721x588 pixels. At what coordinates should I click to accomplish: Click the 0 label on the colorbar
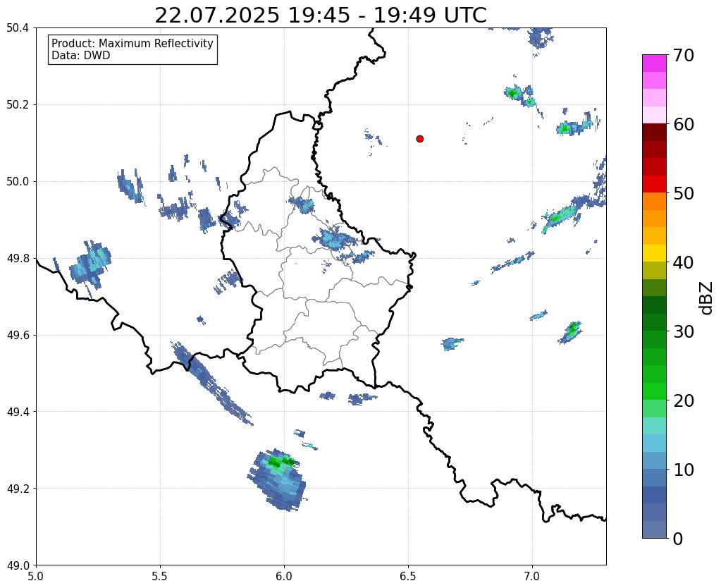point(678,539)
